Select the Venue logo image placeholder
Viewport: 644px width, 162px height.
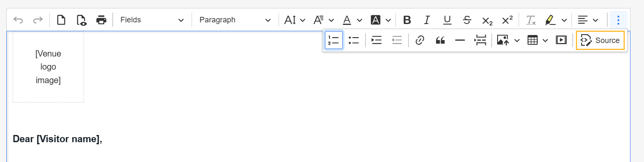[48, 67]
